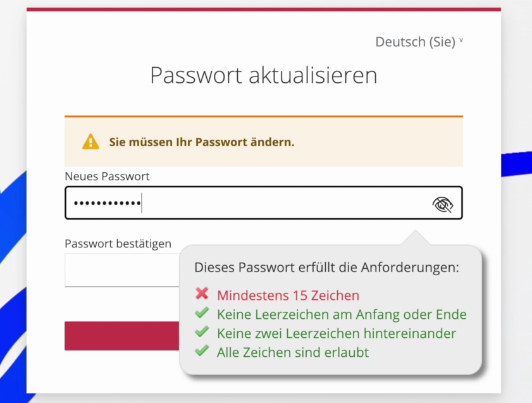Click the 'Mindestens 15 Zeichen' requirement text
The image size is (532, 403).
coord(288,295)
